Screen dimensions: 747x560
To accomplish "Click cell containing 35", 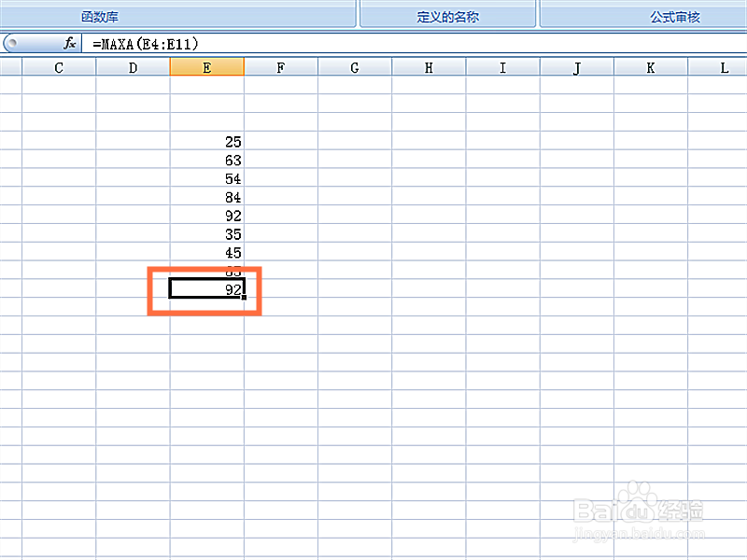I will (206, 234).
